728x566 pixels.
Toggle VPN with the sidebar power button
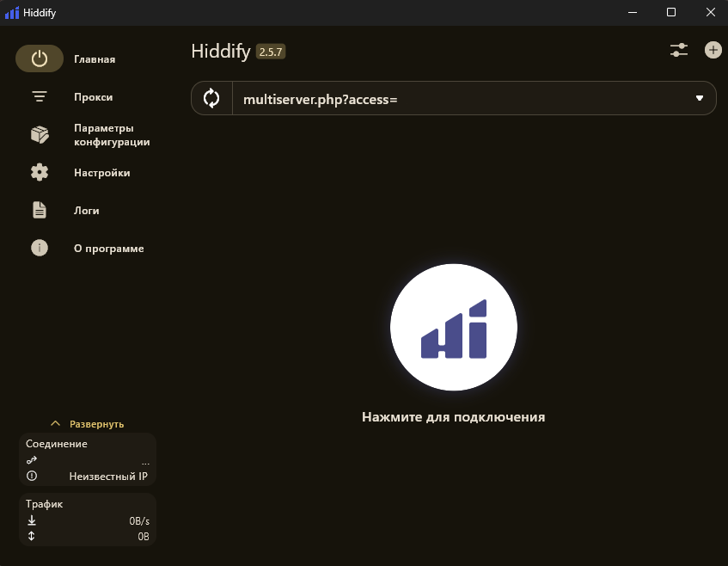tap(40, 58)
